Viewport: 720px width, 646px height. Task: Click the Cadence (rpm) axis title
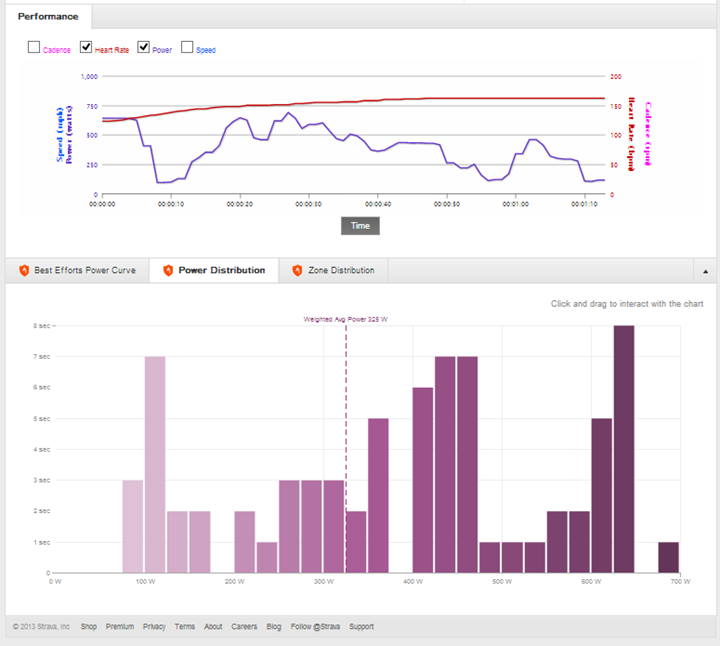click(648, 134)
